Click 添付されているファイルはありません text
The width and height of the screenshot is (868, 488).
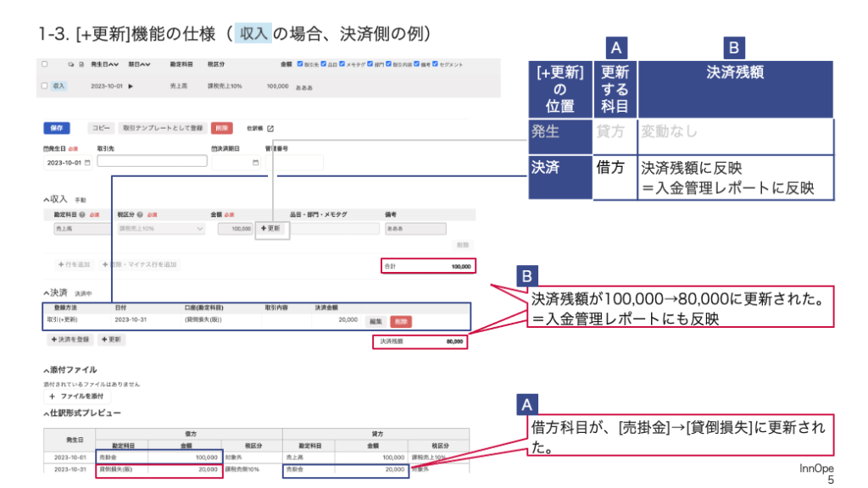pos(92,384)
